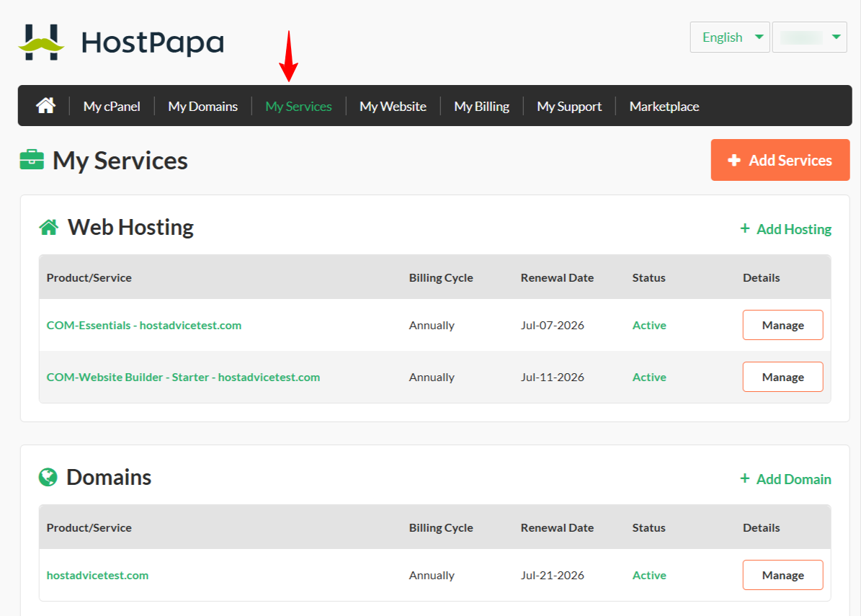Click Active status of Website Builder row
Image resolution: width=861 pixels, height=616 pixels.
pyautogui.click(x=649, y=378)
